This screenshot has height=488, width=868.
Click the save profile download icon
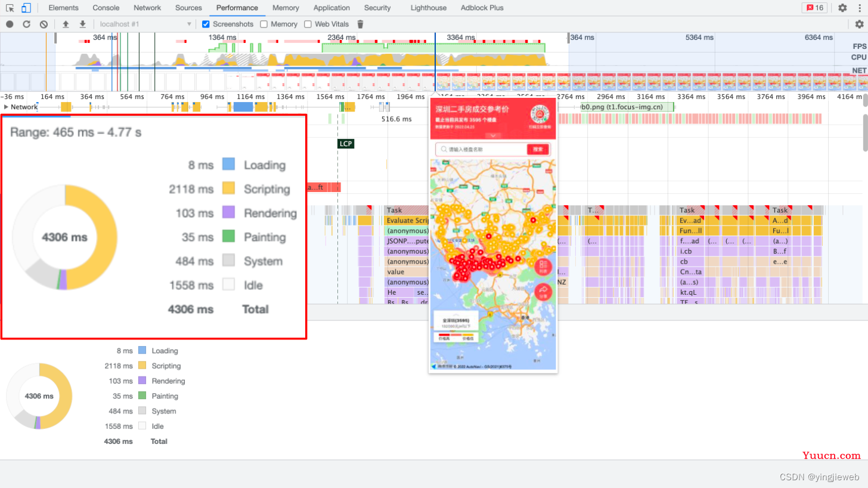click(x=83, y=24)
